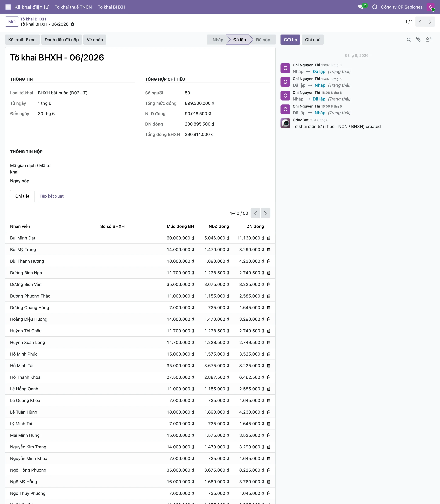The image size is (440, 504).
Task: Click the Kết xuất Excel button
Action: 22,40
